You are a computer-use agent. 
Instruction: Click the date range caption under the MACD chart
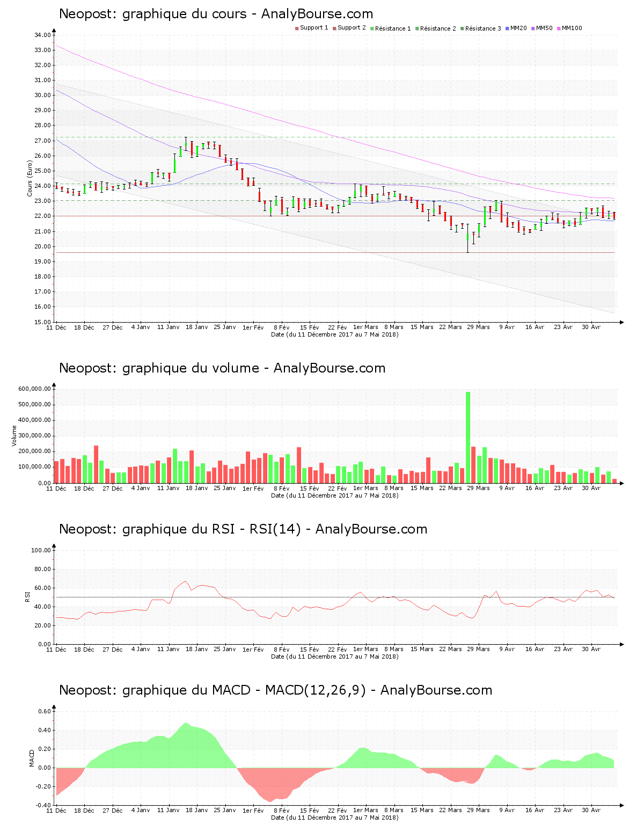coord(334,818)
